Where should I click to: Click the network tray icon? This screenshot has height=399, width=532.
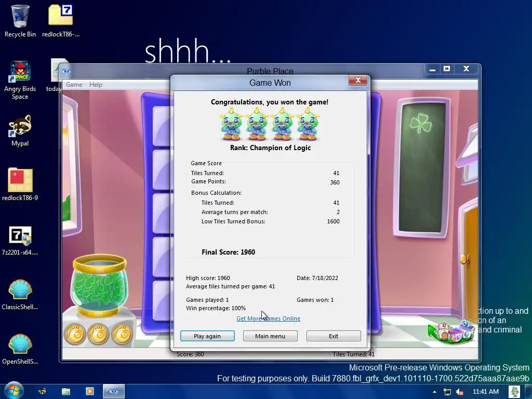[447, 392]
